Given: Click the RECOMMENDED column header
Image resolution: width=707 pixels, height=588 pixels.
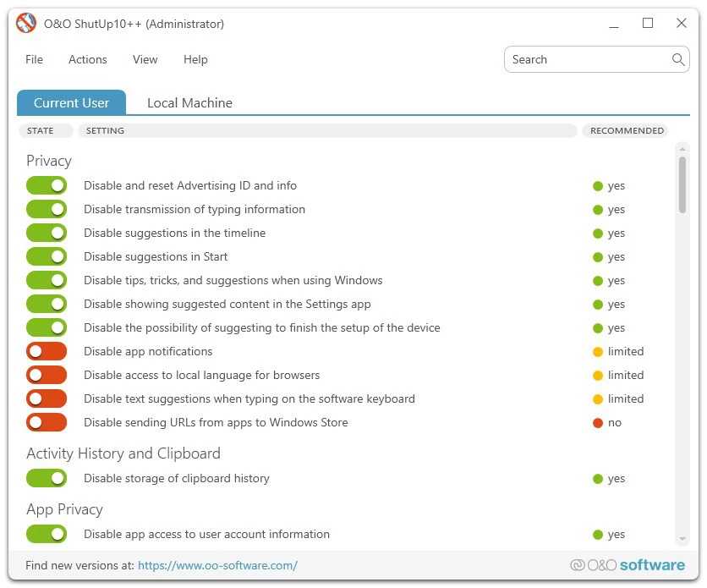Looking at the screenshot, I should point(627,131).
